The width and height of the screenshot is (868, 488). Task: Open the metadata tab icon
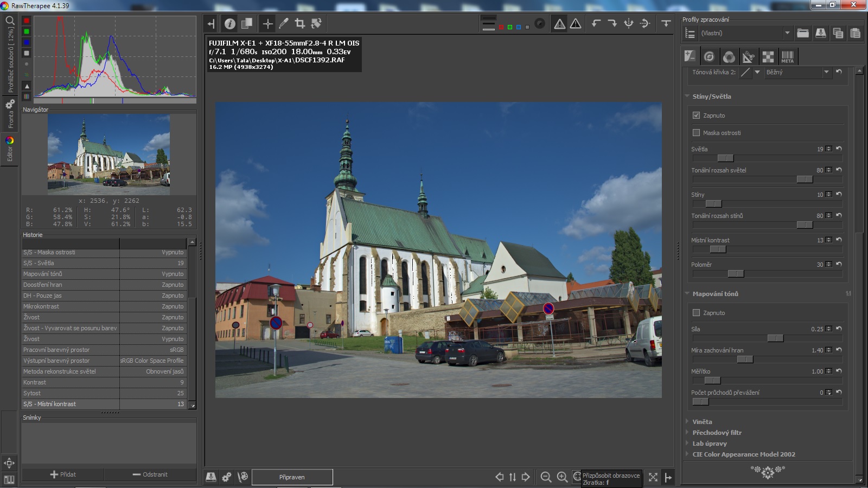click(787, 56)
